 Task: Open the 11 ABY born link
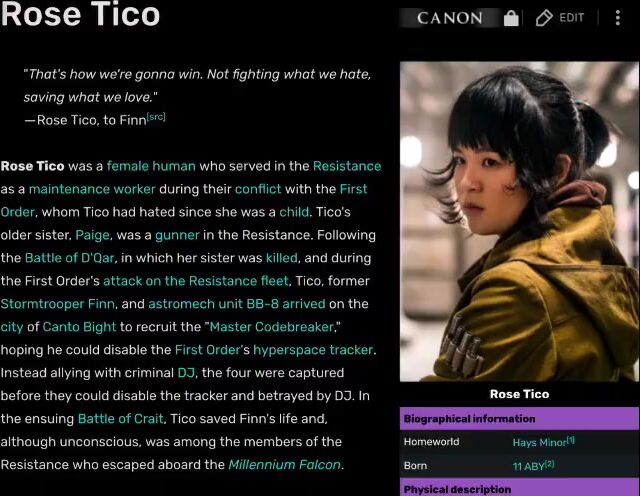(528, 466)
